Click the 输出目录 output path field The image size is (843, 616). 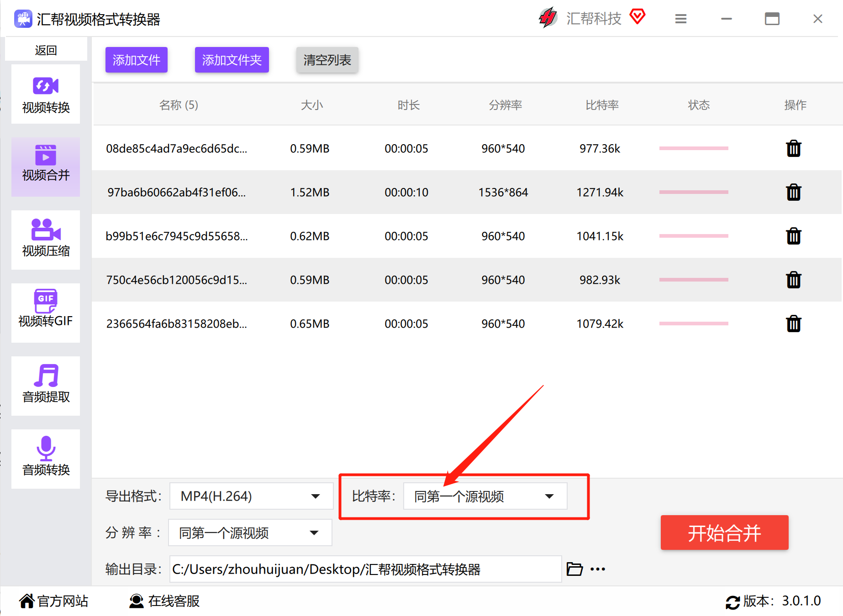point(365,569)
